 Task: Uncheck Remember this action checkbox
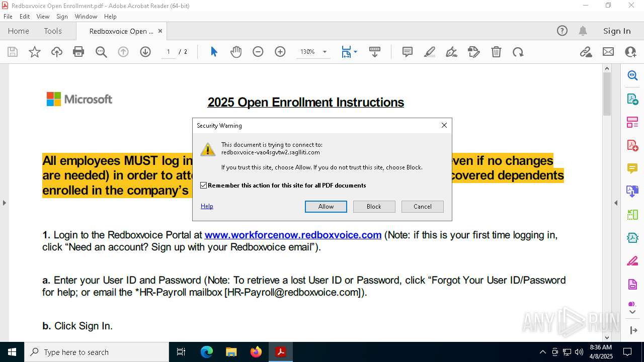(x=204, y=186)
